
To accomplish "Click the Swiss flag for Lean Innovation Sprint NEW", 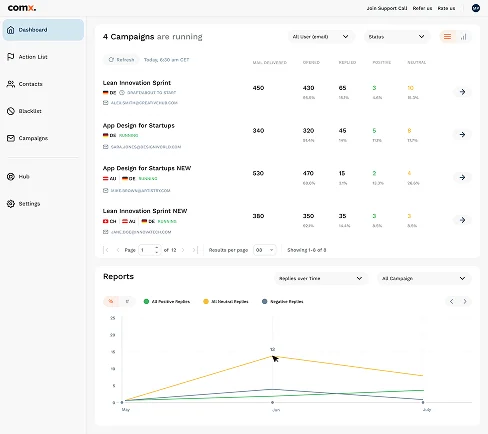I will coord(105,221).
